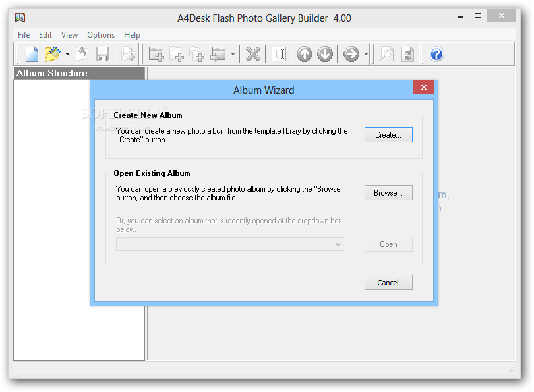Click the Save floppy disk icon

102,54
